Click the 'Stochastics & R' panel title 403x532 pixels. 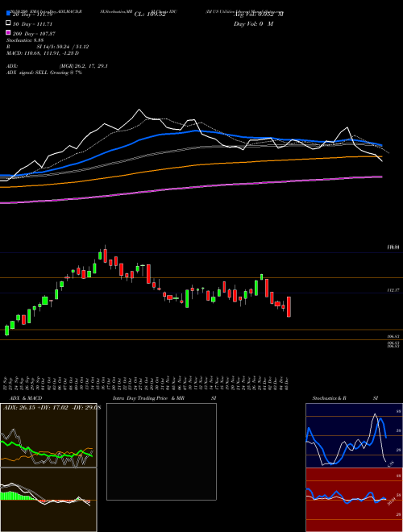tap(329, 398)
